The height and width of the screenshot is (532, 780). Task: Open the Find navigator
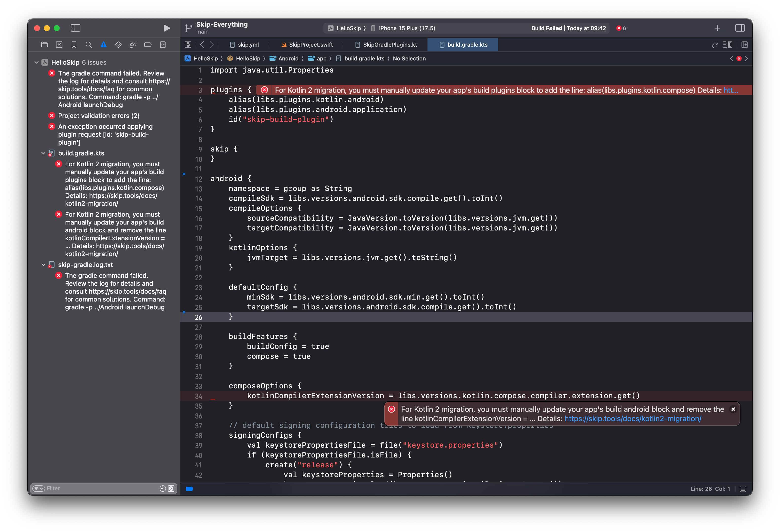pyautogui.click(x=89, y=44)
